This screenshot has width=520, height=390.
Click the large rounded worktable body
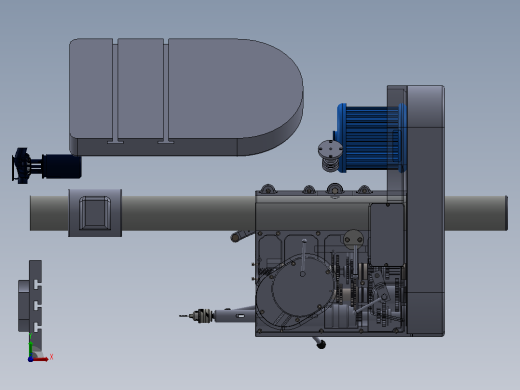tap(186, 97)
